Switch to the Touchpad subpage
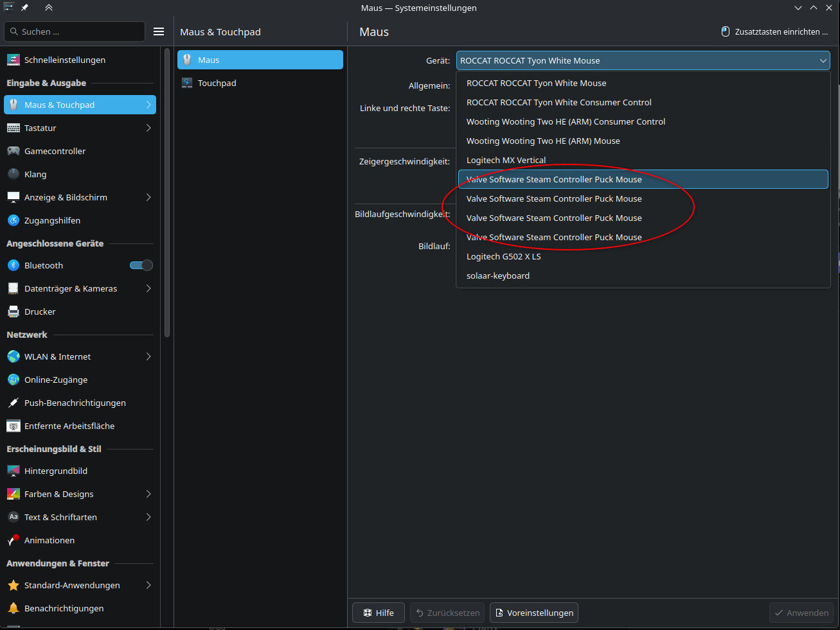The image size is (840, 630). click(x=260, y=83)
